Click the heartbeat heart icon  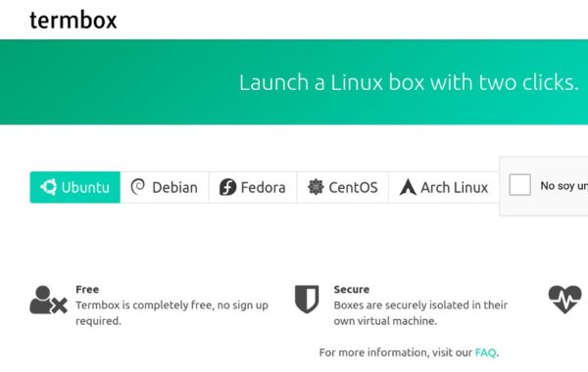point(564,300)
